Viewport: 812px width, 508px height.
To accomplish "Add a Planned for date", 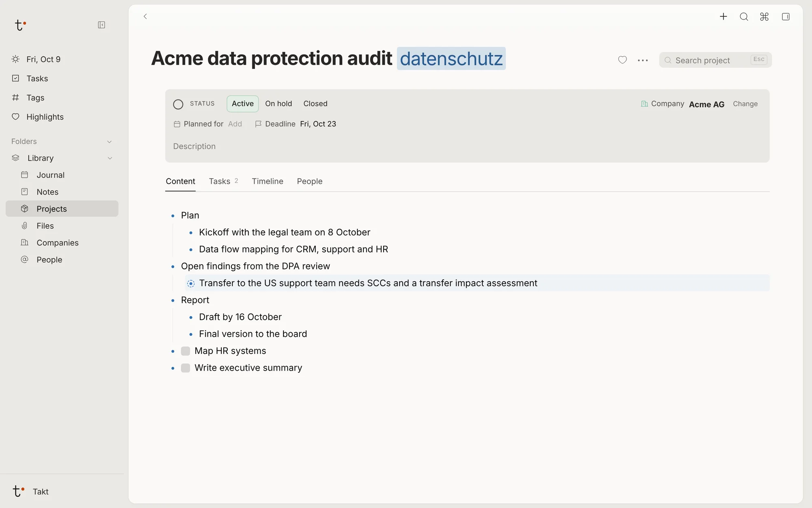I will pyautogui.click(x=235, y=124).
